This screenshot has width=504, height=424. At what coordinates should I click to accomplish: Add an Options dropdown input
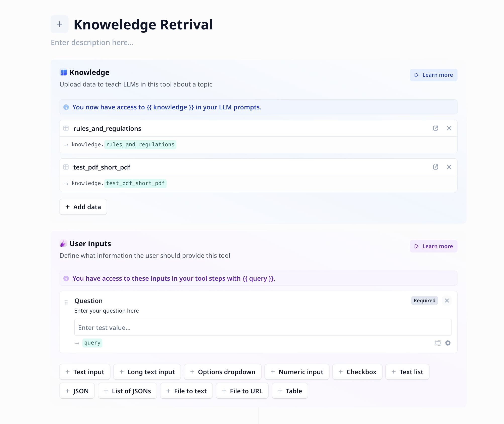point(223,372)
